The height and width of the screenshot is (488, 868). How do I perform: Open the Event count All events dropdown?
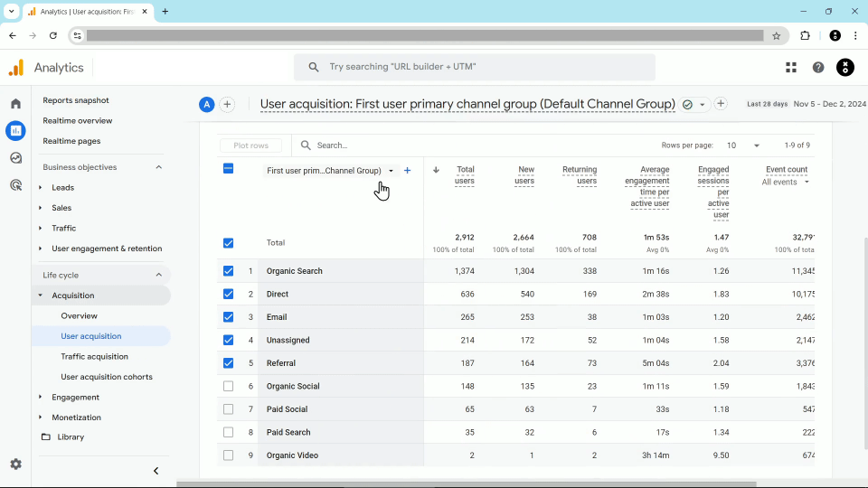(x=785, y=182)
